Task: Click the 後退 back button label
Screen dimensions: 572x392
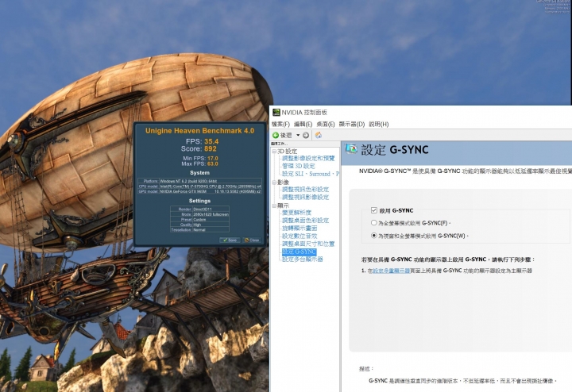Action: [x=286, y=135]
